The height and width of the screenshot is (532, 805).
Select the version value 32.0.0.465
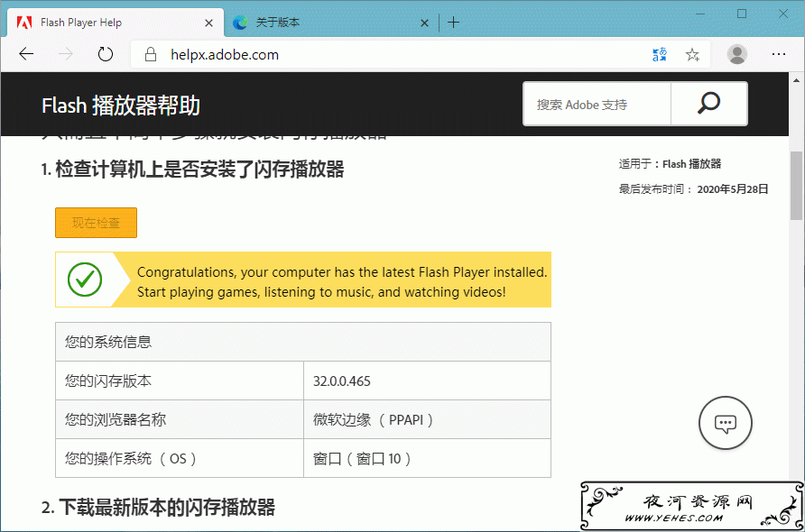[x=342, y=381]
